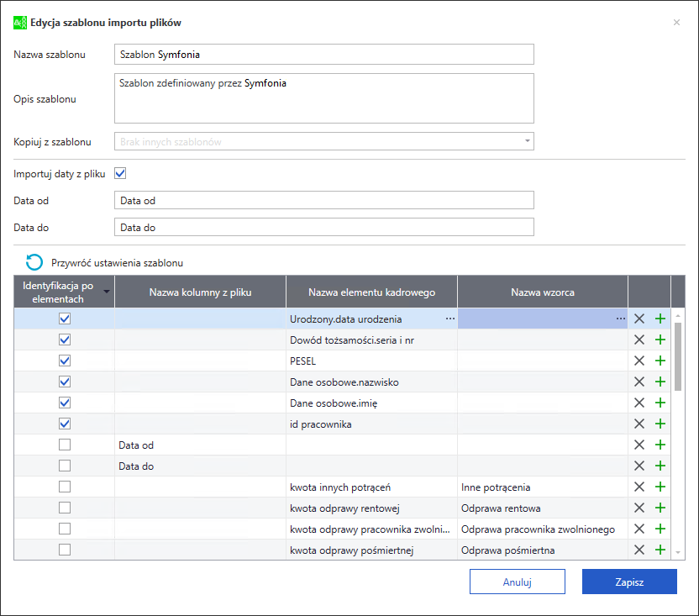The height and width of the screenshot is (616, 699).
Task: Disable identification by id pracownika
Action: [x=65, y=424]
